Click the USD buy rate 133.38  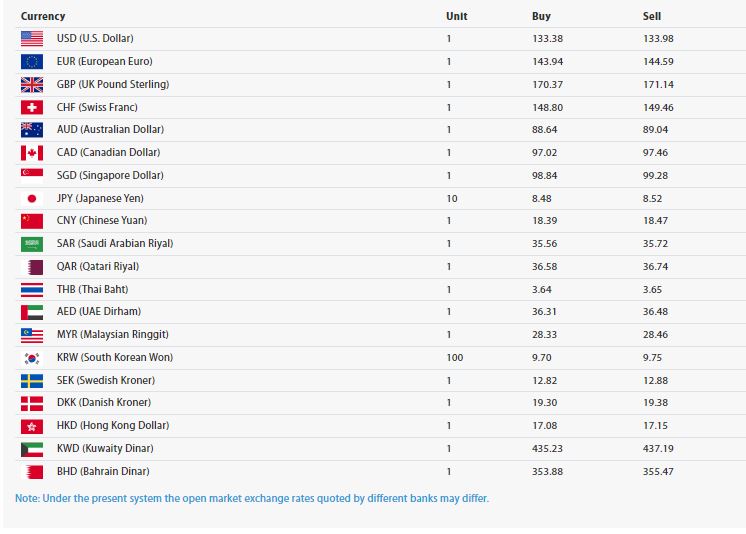click(547, 38)
